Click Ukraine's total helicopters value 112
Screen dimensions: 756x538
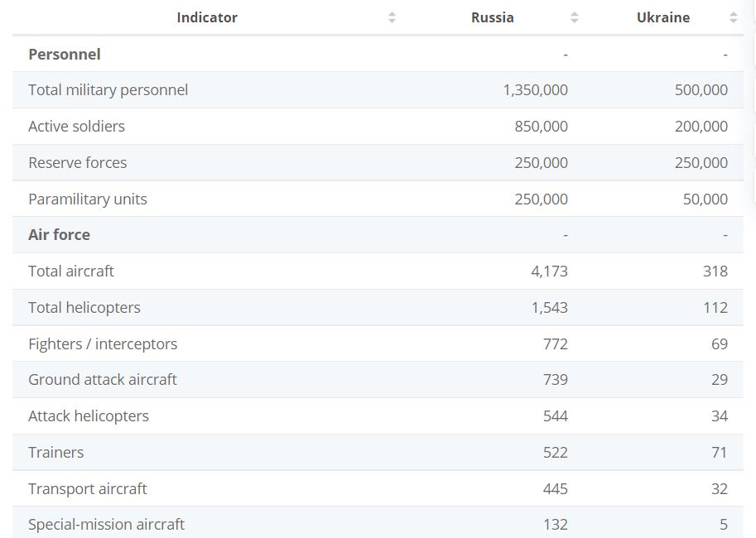[715, 307]
